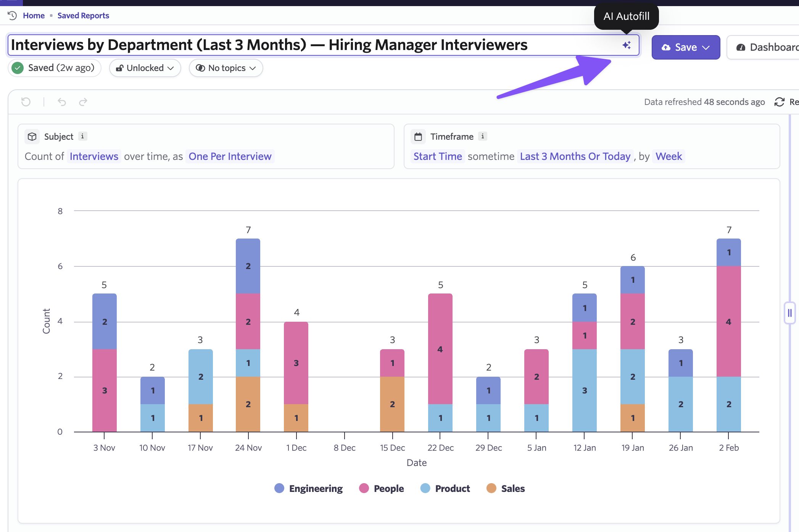Click the Timeframe info icon

[483, 136]
